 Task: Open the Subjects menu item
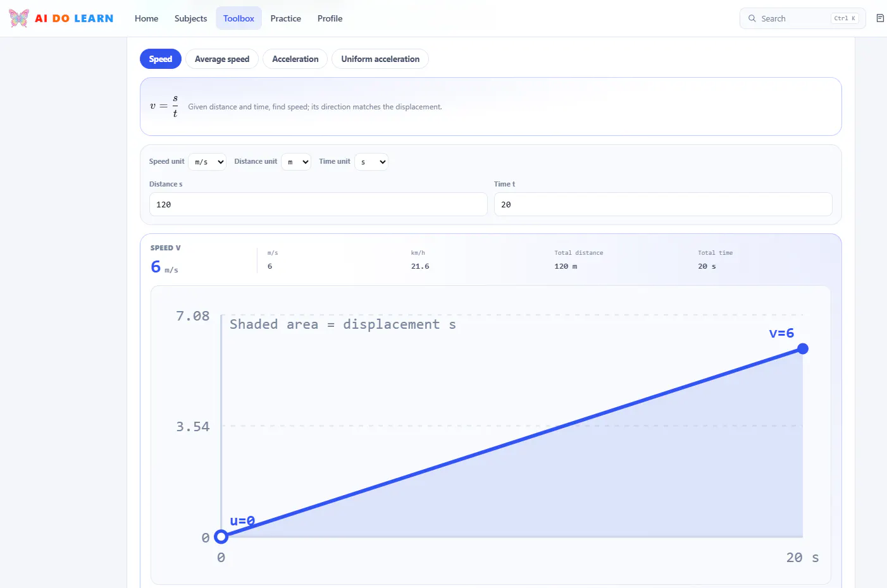pos(190,18)
